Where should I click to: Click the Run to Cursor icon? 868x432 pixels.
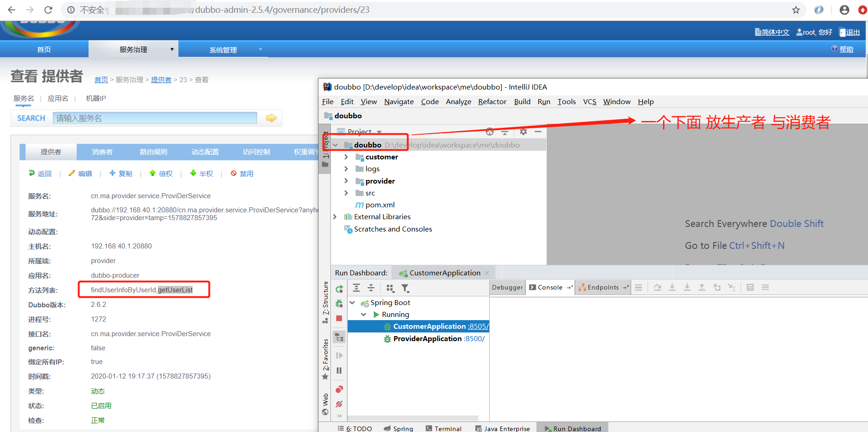(x=732, y=287)
